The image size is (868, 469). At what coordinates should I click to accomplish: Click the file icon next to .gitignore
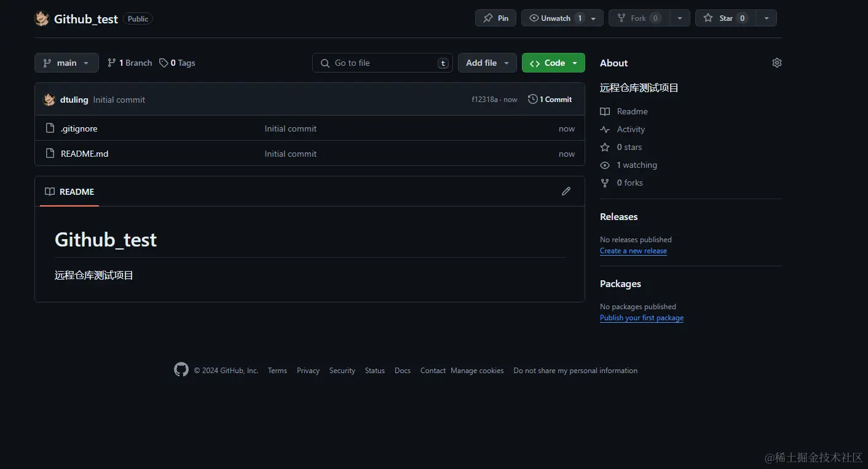coord(50,128)
